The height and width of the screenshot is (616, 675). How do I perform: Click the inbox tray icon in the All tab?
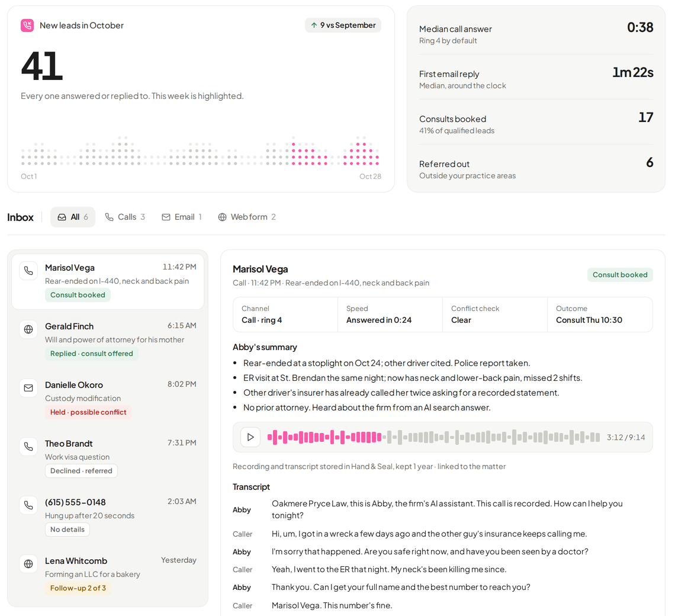62,217
